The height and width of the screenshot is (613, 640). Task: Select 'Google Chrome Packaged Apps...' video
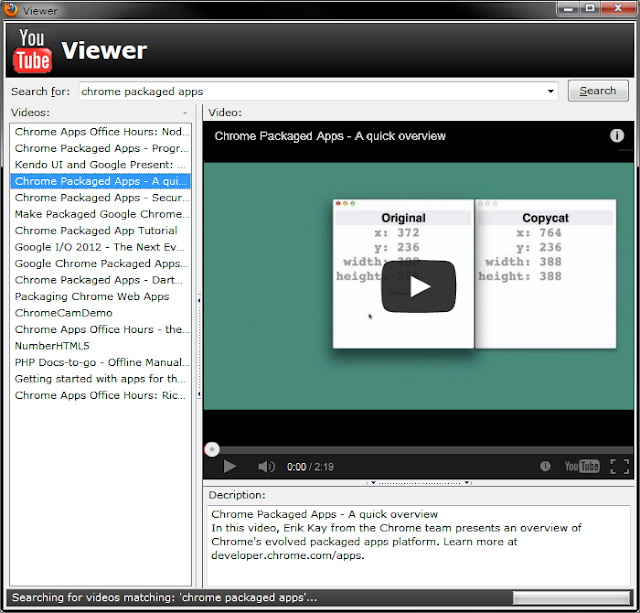[100, 263]
